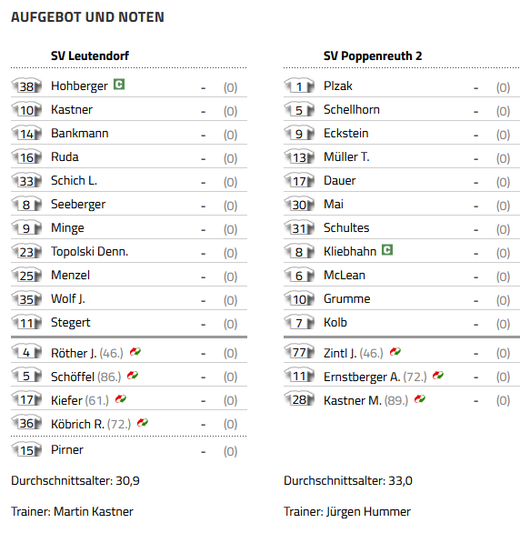Open the SV Leutendorf team heading
Image resolution: width=530 pixels, height=533 pixels.
click(x=90, y=56)
